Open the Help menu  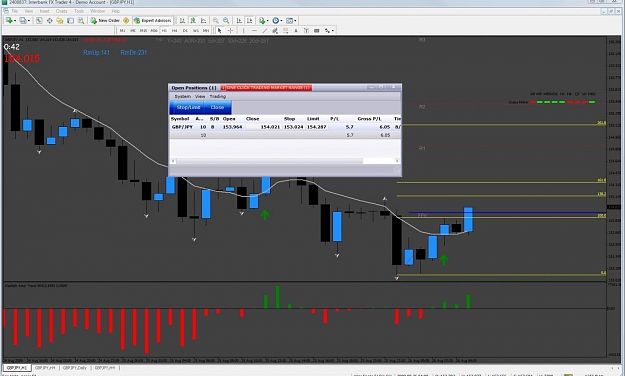pos(116,11)
